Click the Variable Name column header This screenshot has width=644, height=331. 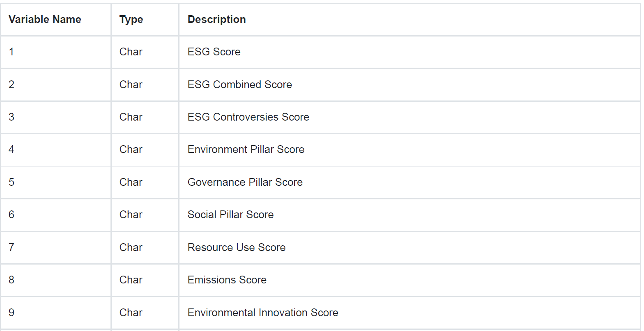[45, 19]
